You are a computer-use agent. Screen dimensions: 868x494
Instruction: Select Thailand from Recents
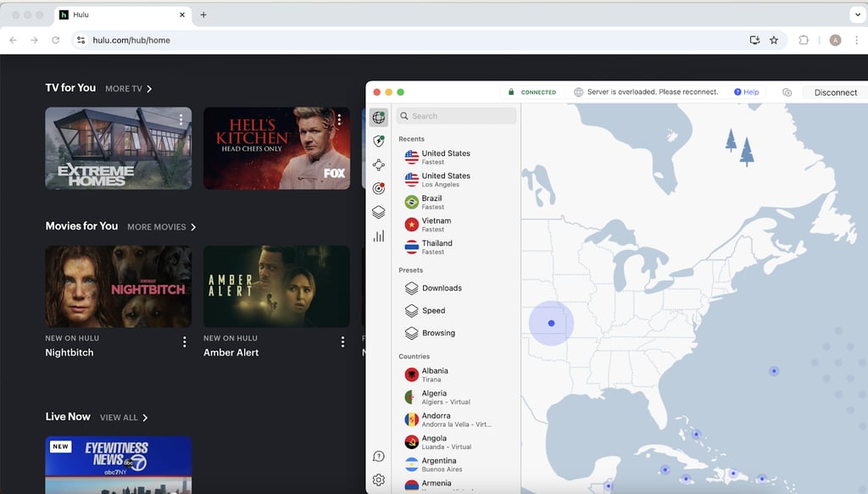pos(457,247)
